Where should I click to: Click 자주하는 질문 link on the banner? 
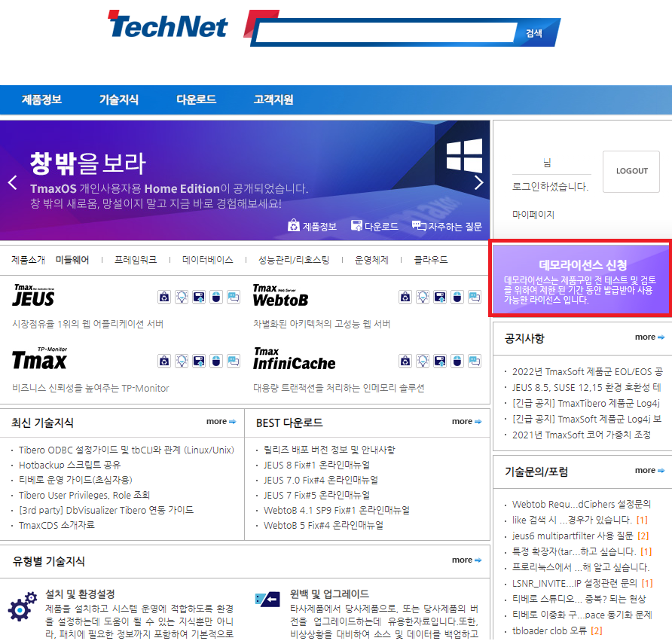pyautogui.click(x=447, y=226)
